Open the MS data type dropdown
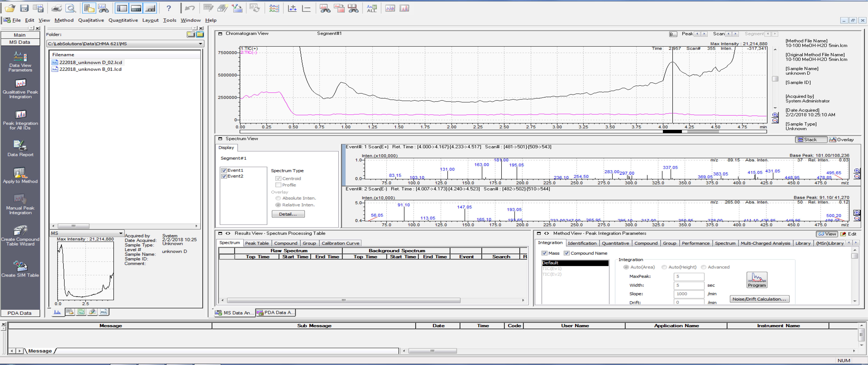Screen dimensions: 868x365 (121, 233)
